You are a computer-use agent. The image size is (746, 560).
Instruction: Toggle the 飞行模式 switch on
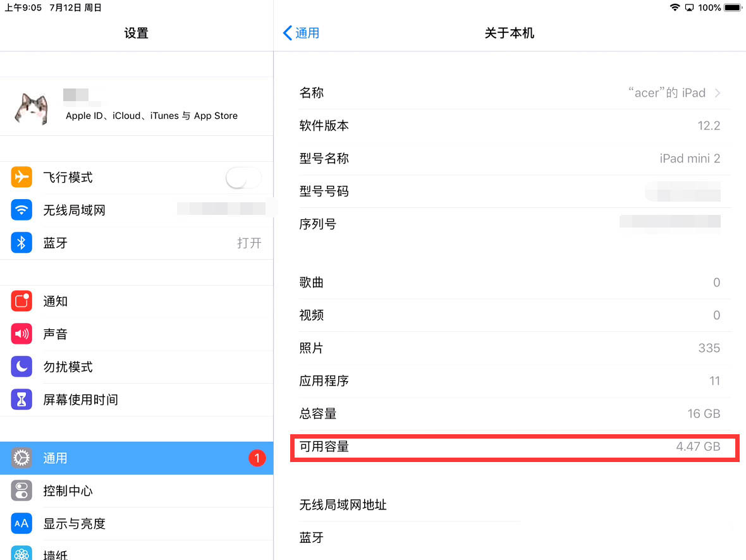click(x=243, y=178)
